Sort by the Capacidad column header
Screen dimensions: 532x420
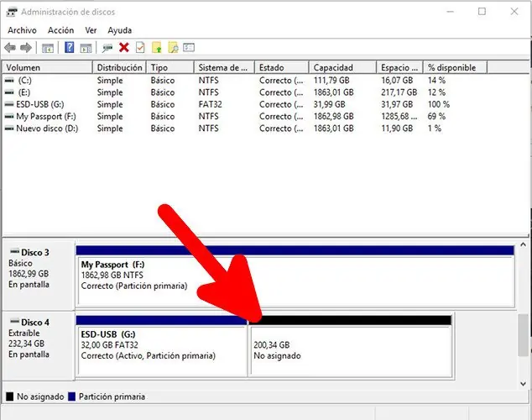click(x=342, y=67)
